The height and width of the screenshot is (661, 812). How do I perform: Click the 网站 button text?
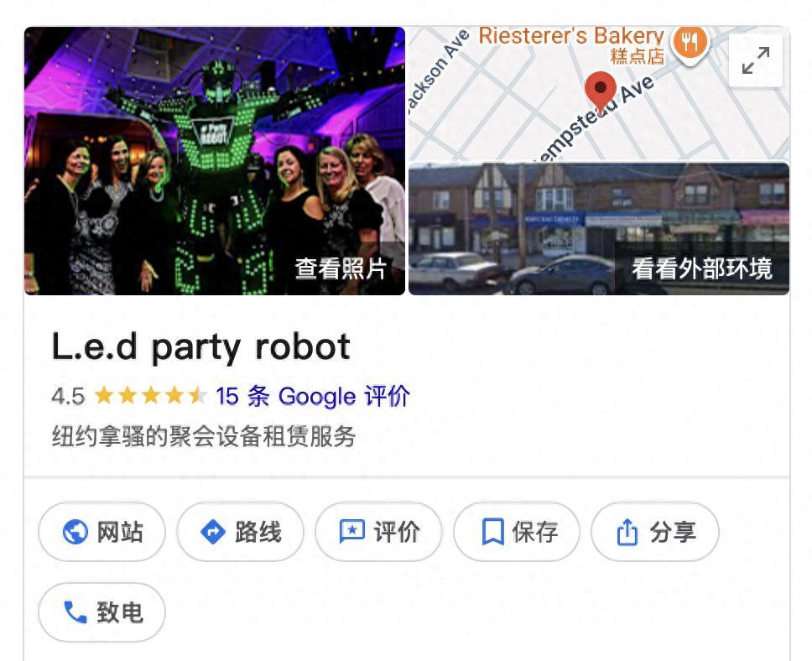pyautogui.click(x=120, y=532)
